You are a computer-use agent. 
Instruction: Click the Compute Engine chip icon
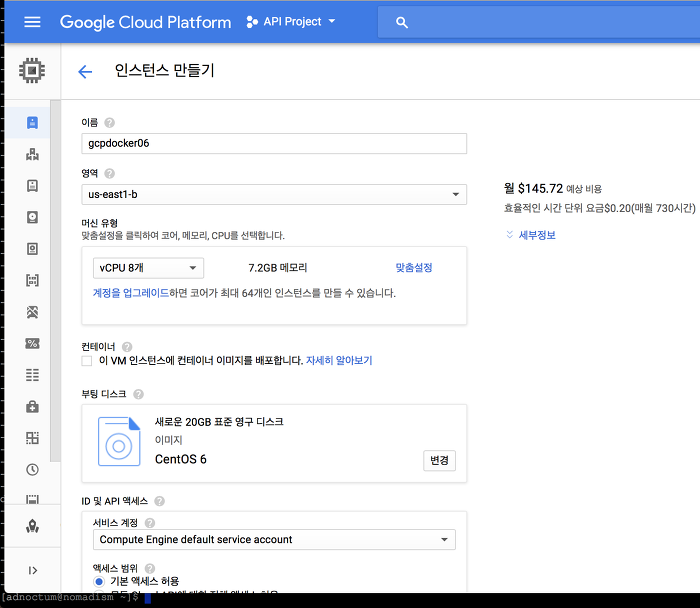[x=32, y=71]
